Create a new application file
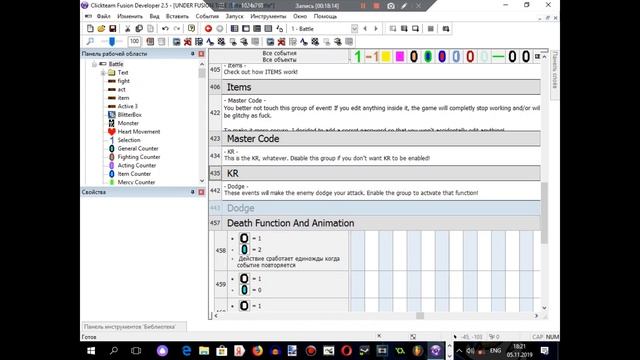 pyautogui.click(x=90, y=29)
